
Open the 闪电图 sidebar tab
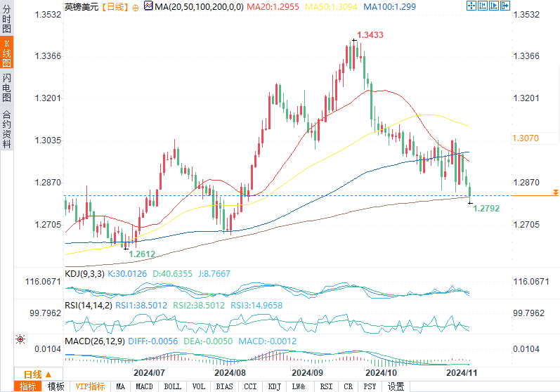[x=7, y=89]
